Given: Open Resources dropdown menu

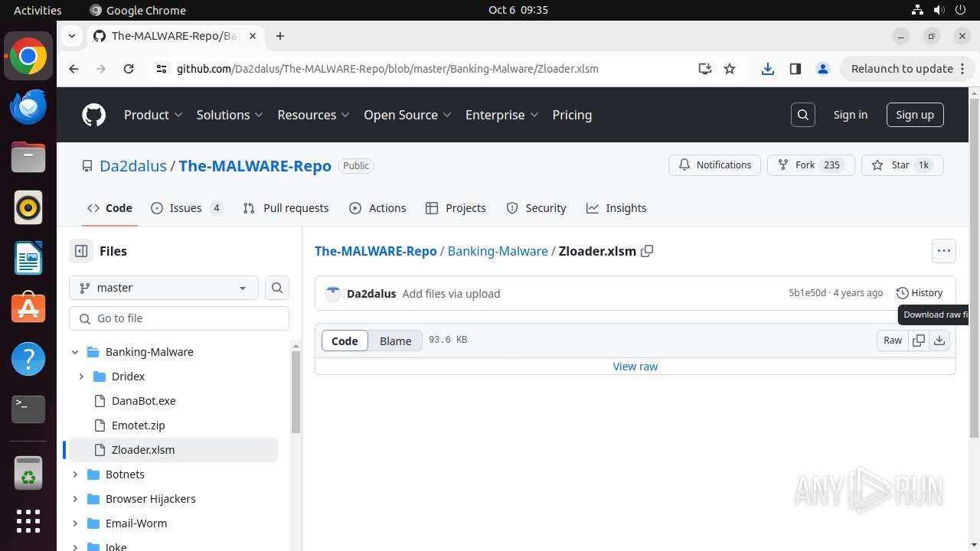Looking at the screenshot, I should (x=313, y=115).
